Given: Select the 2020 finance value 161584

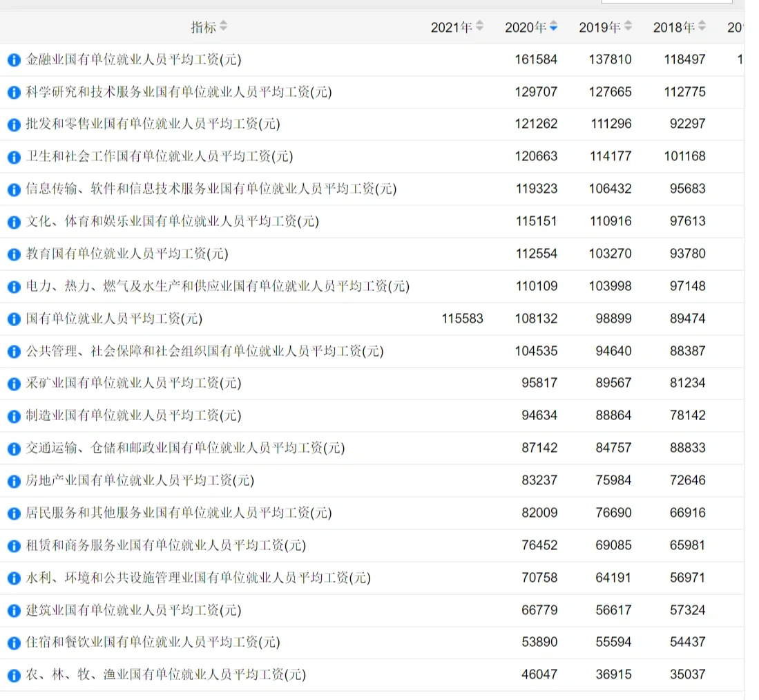Looking at the screenshot, I should point(536,59).
